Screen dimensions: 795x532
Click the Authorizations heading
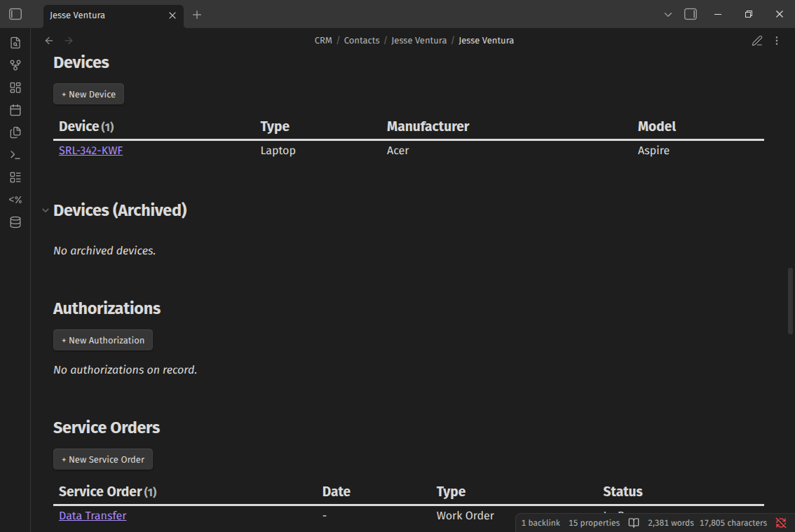pyautogui.click(x=107, y=308)
